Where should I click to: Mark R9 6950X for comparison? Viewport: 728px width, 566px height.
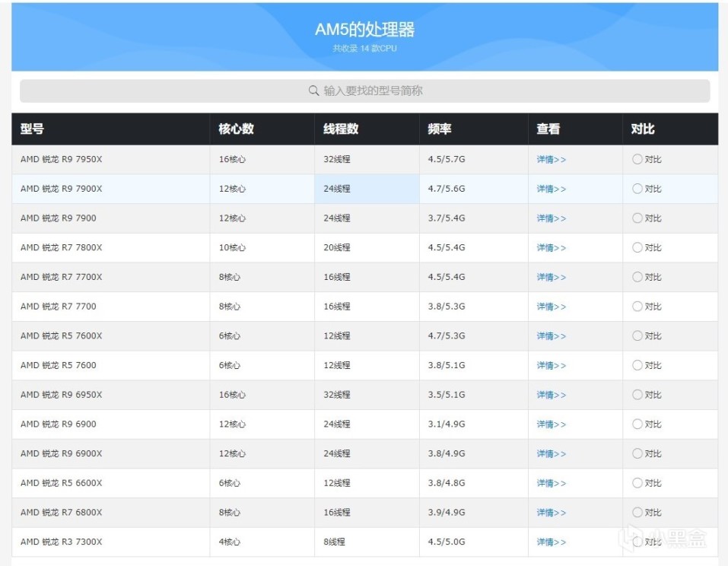pyautogui.click(x=637, y=395)
